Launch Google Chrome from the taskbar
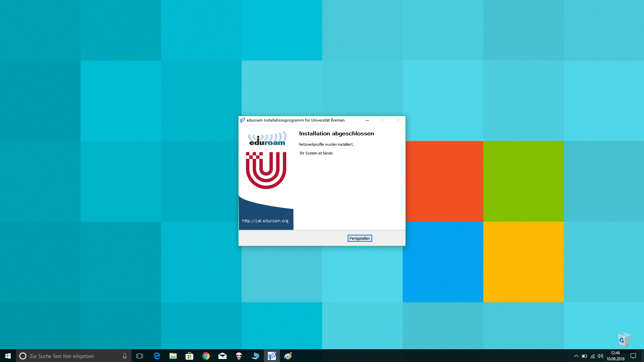 click(206, 356)
